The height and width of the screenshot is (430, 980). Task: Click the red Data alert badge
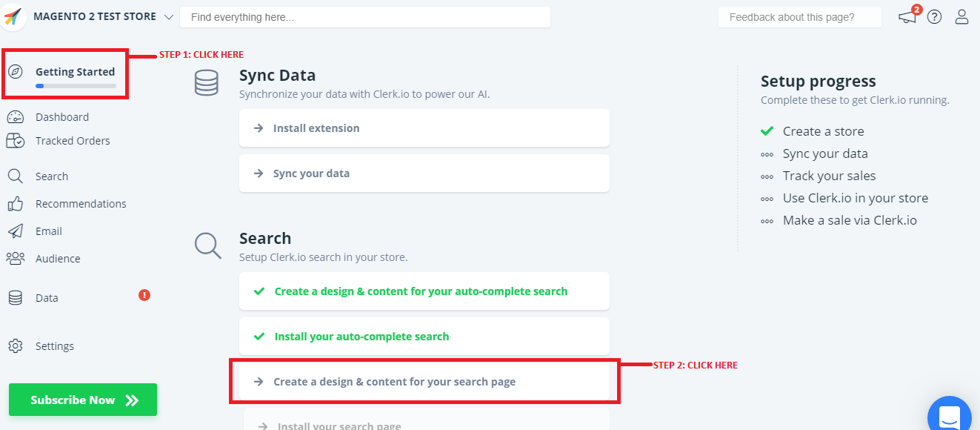pos(144,295)
